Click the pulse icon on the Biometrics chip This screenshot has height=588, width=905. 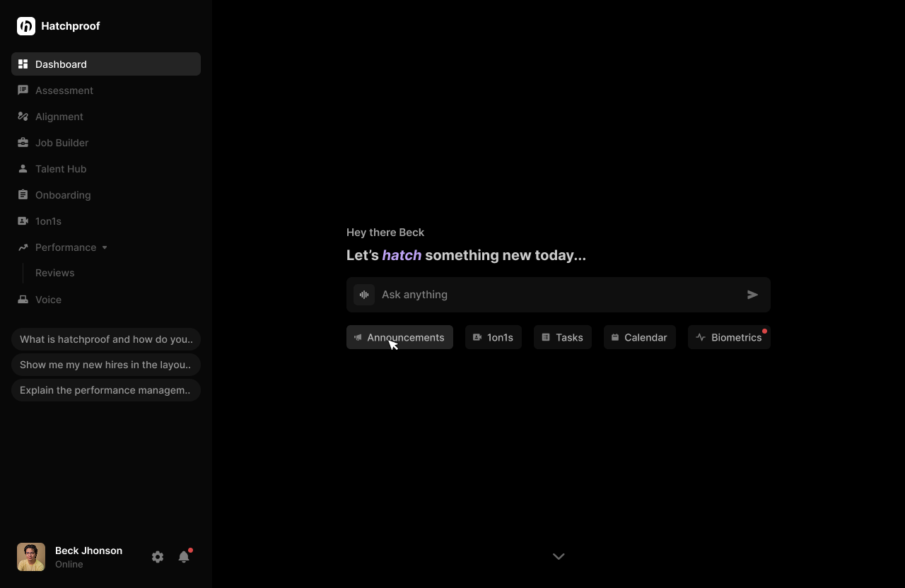coord(701,338)
